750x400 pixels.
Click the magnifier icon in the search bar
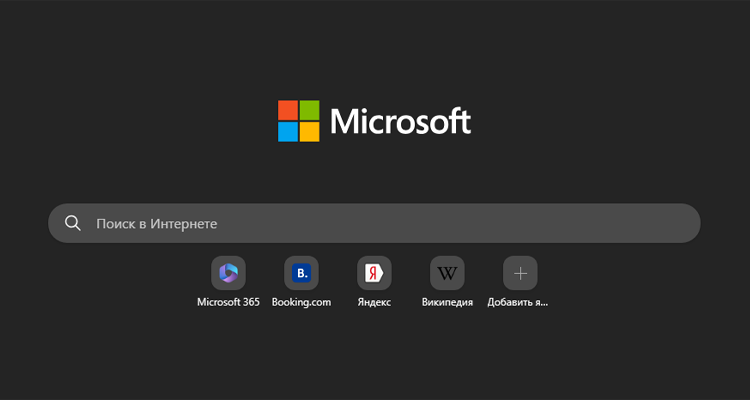[x=73, y=223]
